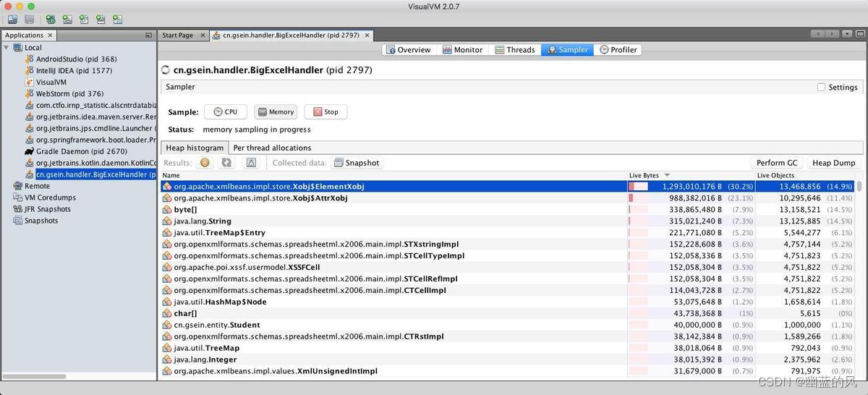
Task: Click the Snapshots node icon
Action: coord(18,221)
